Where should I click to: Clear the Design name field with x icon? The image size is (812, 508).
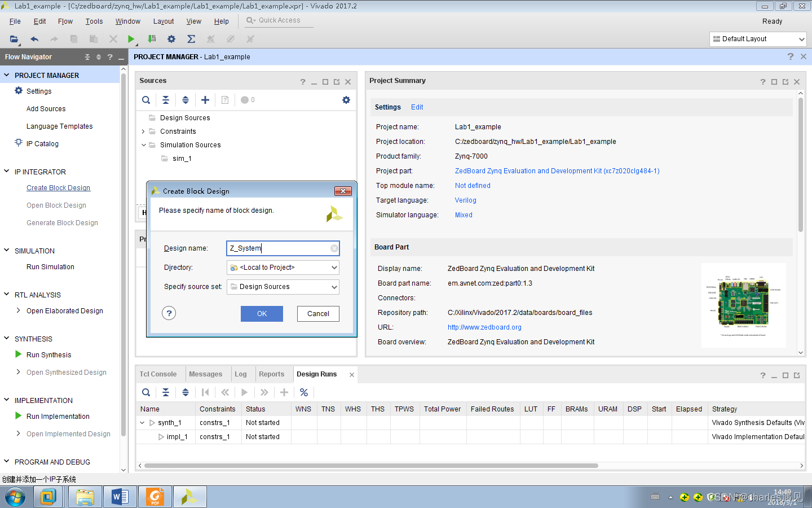(334, 248)
